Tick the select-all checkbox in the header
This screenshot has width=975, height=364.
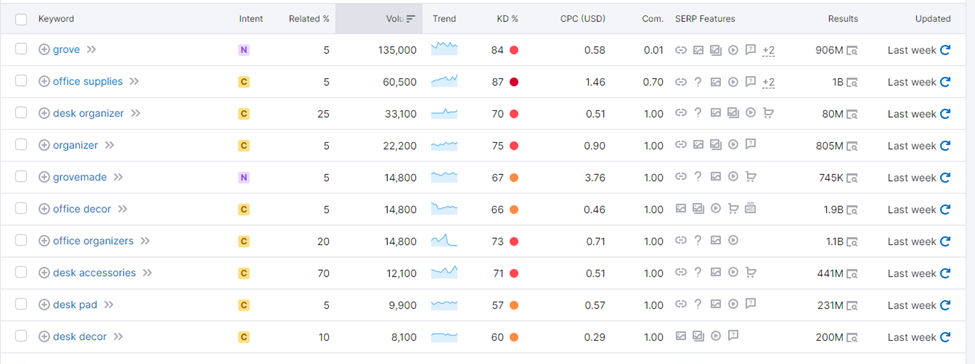tap(21, 19)
